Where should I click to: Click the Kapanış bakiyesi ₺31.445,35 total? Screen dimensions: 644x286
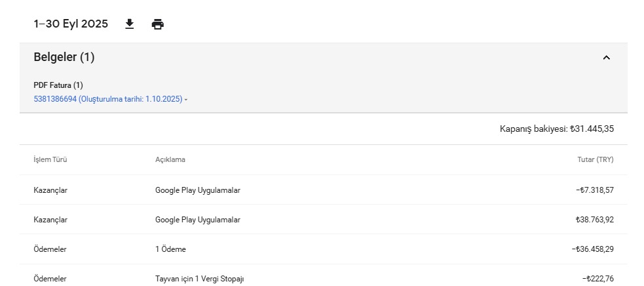(x=556, y=129)
